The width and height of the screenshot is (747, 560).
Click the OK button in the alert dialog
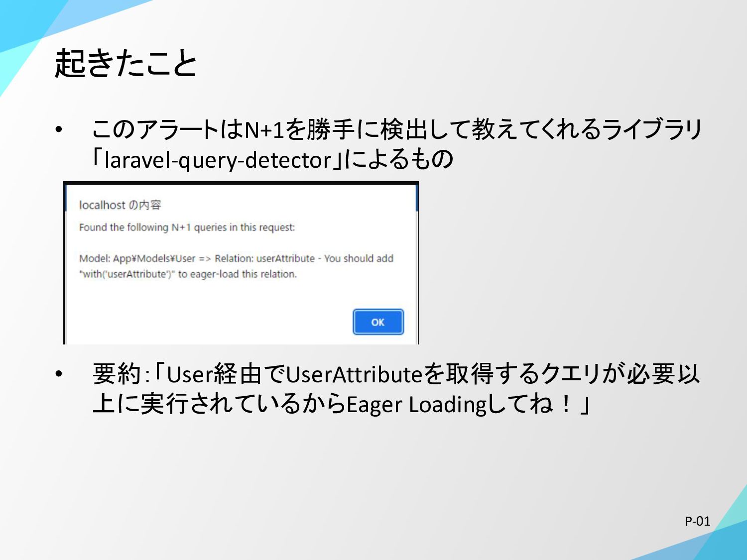tap(378, 322)
